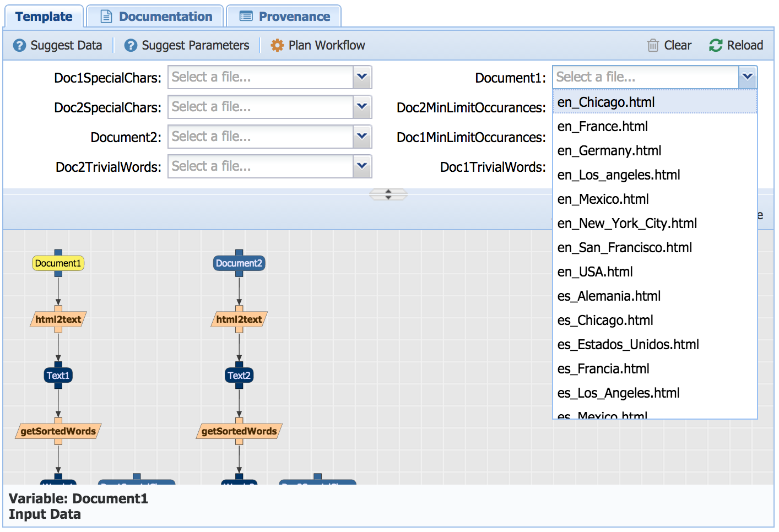
Task: Click the Reload refresh arrows icon
Action: point(716,45)
